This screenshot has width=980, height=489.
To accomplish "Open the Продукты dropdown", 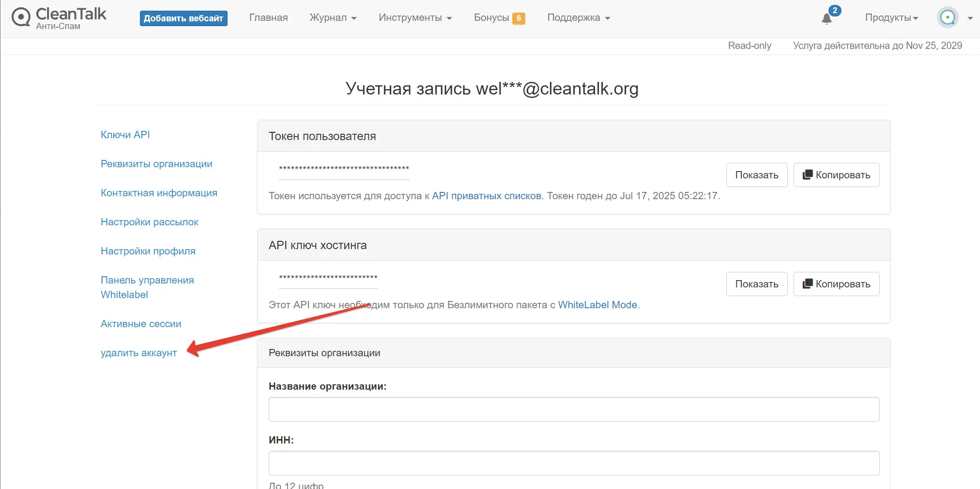I will click(x=891, y=18).
